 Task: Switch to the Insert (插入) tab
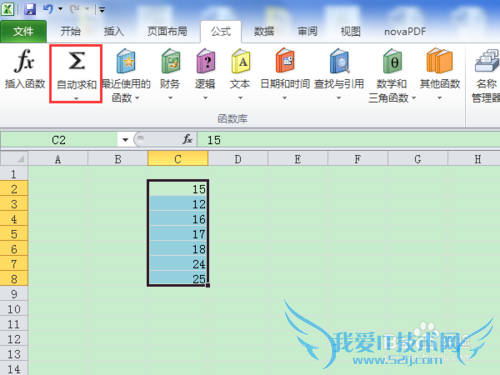[x=114, y=32]
